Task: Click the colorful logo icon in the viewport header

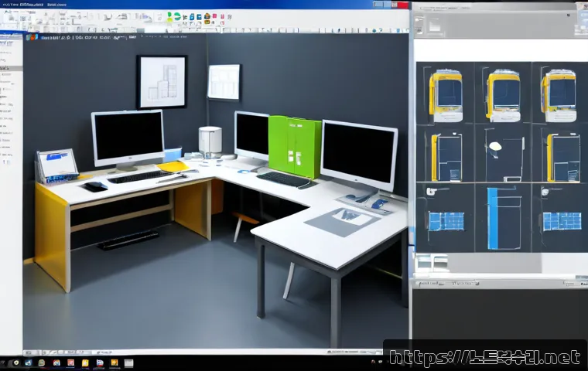Action: tap(32, 37)
